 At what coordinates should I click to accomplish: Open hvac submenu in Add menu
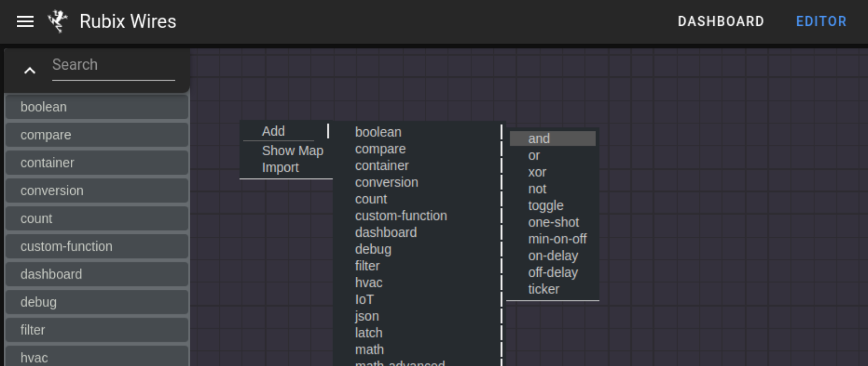tap(419, 283)
